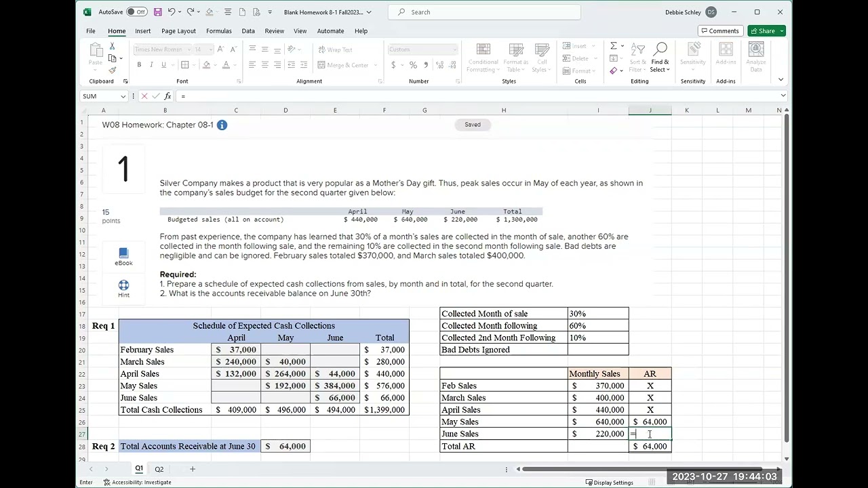868x488 pixels.
Task: Click the Font Color A icon
Action: (x=225, y=65)
